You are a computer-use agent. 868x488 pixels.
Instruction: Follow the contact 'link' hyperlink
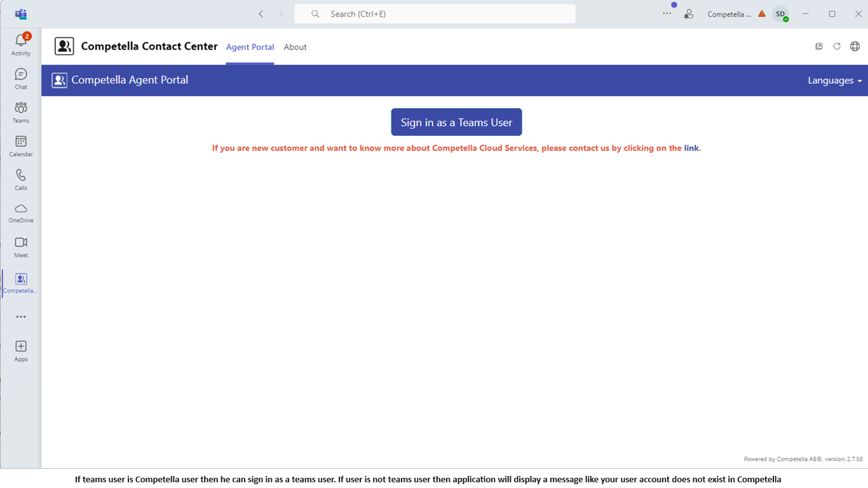(691, 148)
